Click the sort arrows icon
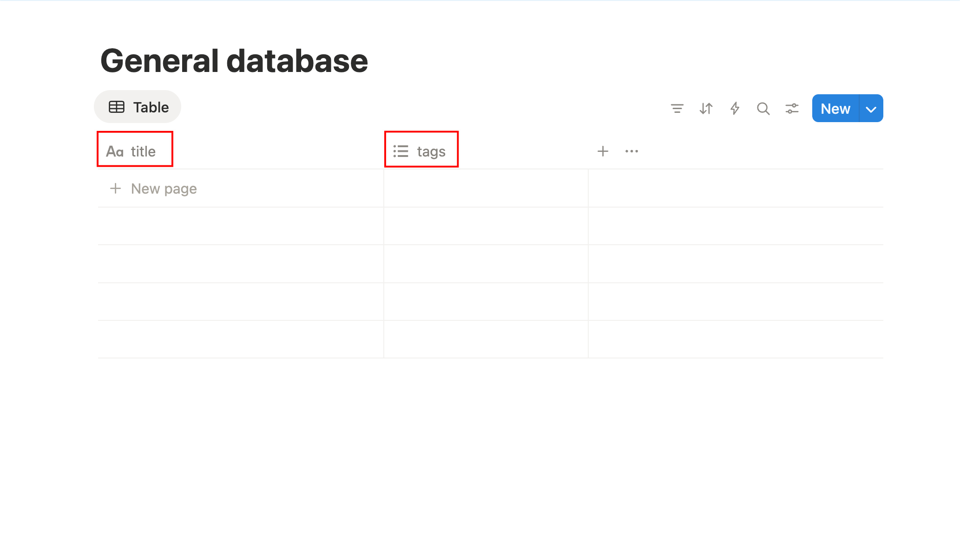 pyautogui.click(x=706, y=109)
